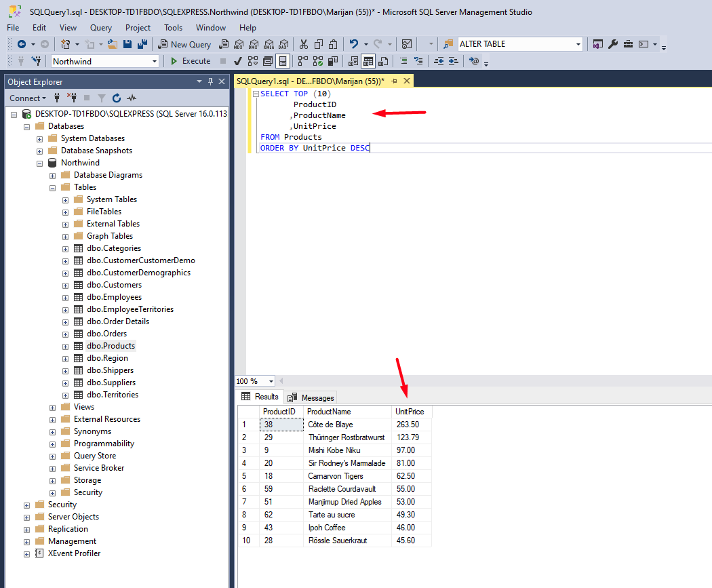Expand the System Databases folder
The image size is (712, 588).
pyautogui.click(x=39, y=139)
